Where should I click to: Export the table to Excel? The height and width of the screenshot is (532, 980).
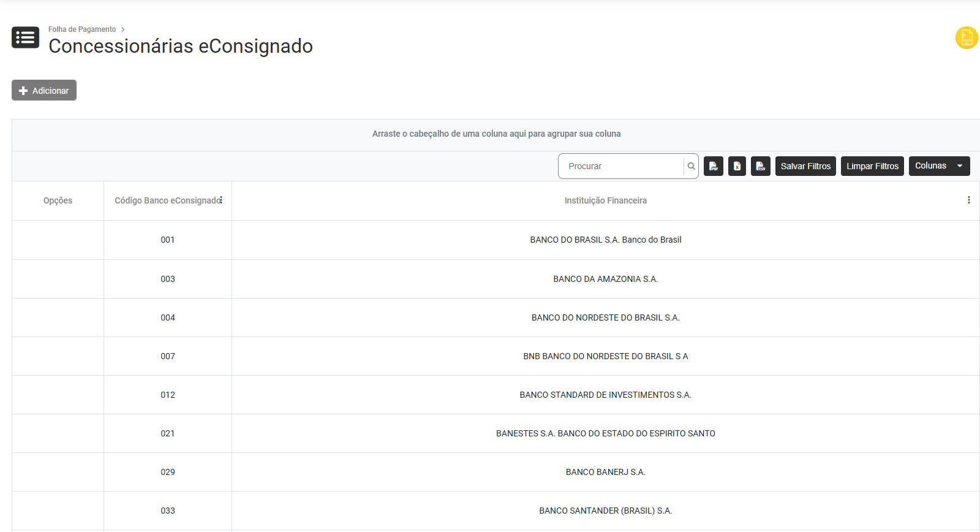[x=737, y=166]
